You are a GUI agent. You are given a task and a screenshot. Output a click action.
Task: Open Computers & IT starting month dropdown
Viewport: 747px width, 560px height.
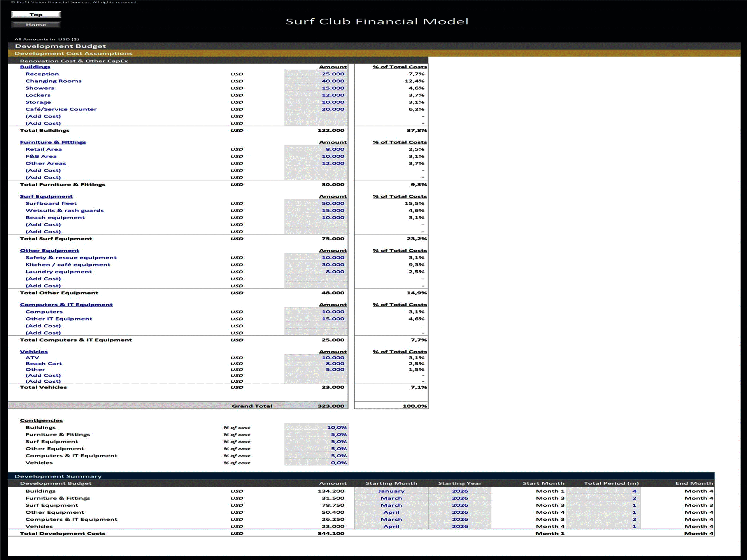[x=391, y=519]
